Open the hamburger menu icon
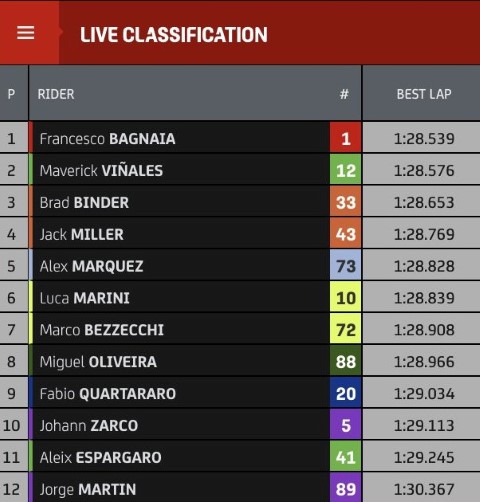This screenshot has width=480, height=502. [x=26, y=33]
